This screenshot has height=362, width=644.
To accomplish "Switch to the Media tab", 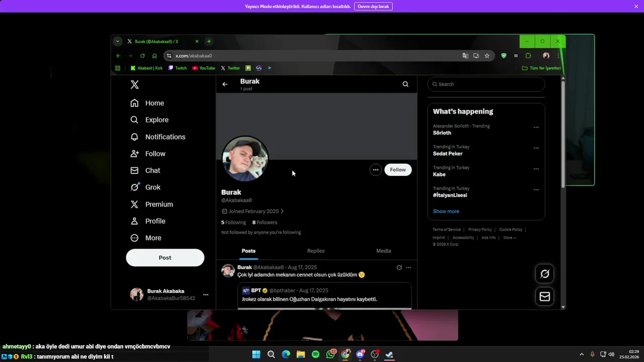I will pos(383,251).
